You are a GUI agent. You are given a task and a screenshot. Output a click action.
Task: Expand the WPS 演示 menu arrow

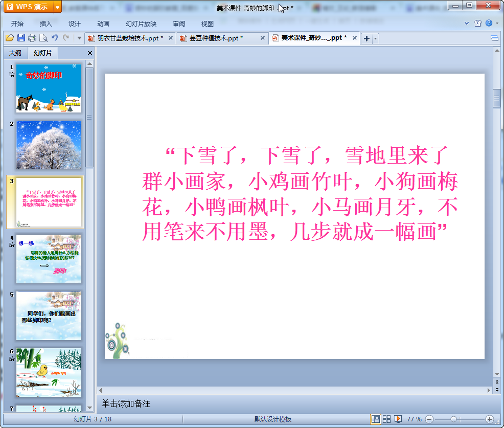(x=58, y=7)
